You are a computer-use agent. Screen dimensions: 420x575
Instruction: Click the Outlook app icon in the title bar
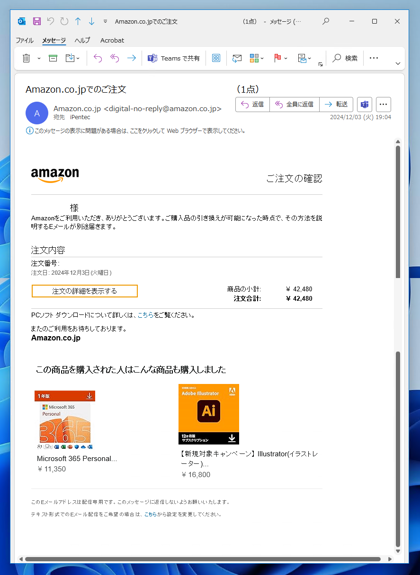[x=22, y=21]
